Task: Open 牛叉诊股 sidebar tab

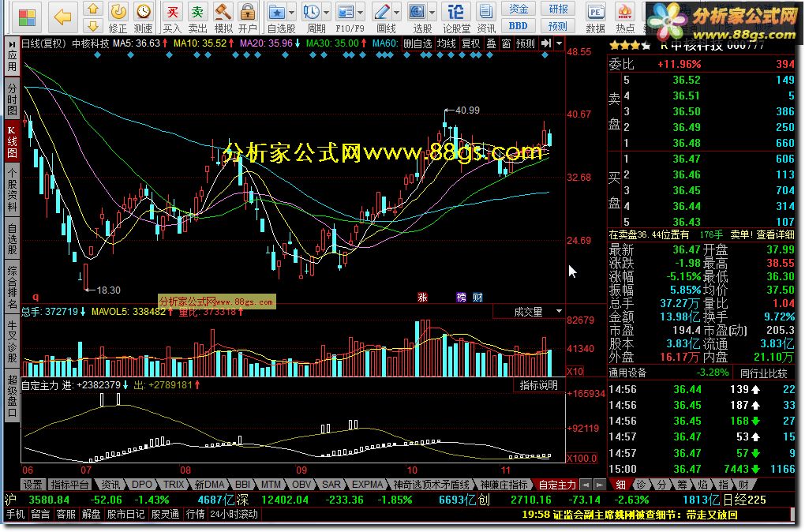Action: 12,340
